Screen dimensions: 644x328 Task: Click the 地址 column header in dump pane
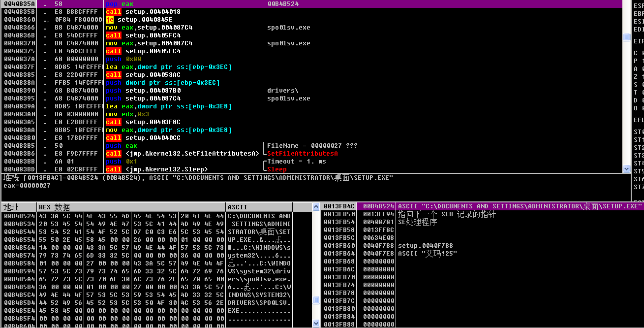click(19, 207)
